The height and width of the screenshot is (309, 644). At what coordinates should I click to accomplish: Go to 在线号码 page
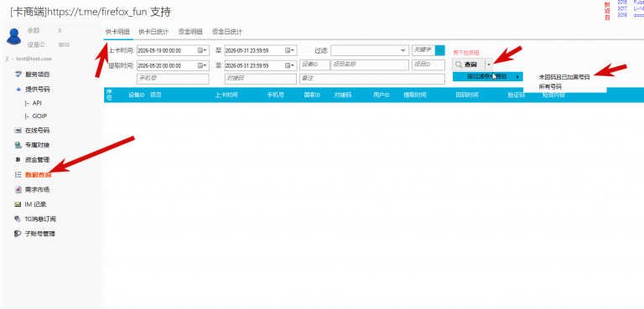click(x=38, y=131)
